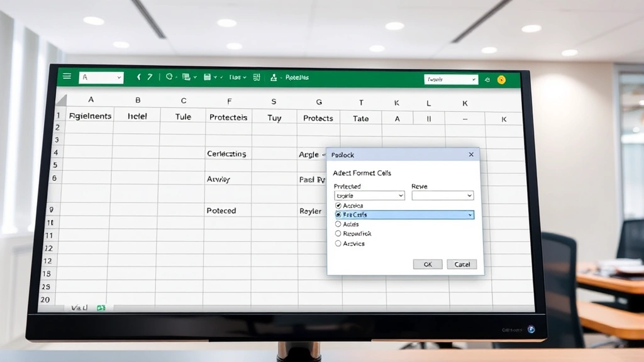This screenshot has height=362, width=644.
Task: Toggle the Acctica checkbox in the dialog
Action: tap(338, 206)
